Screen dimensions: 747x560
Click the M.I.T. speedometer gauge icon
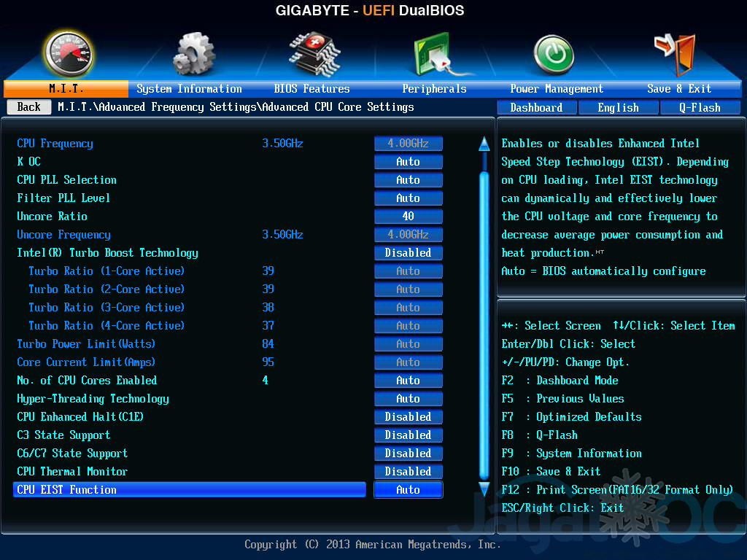point(68,53)
